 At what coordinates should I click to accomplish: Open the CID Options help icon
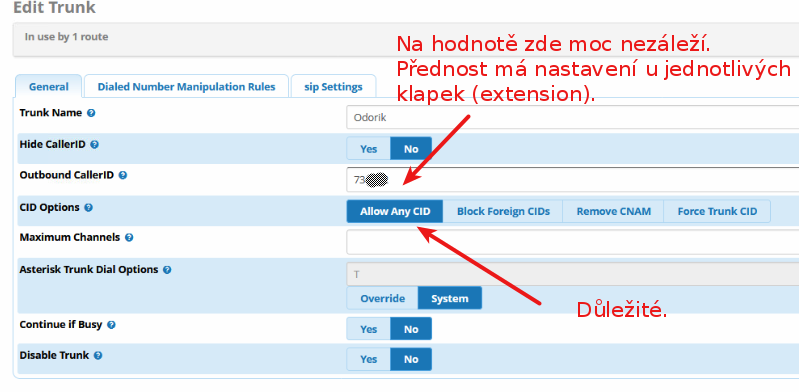click(88, 207)
